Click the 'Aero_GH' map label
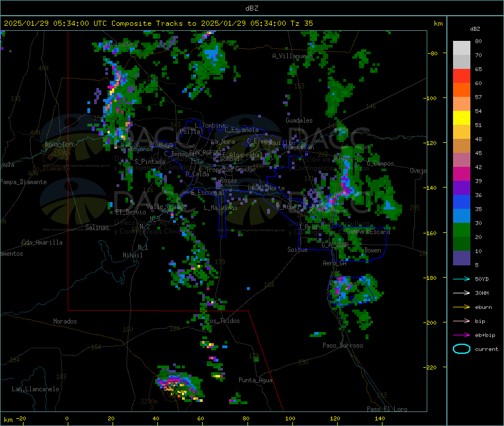 pos(334,263)
